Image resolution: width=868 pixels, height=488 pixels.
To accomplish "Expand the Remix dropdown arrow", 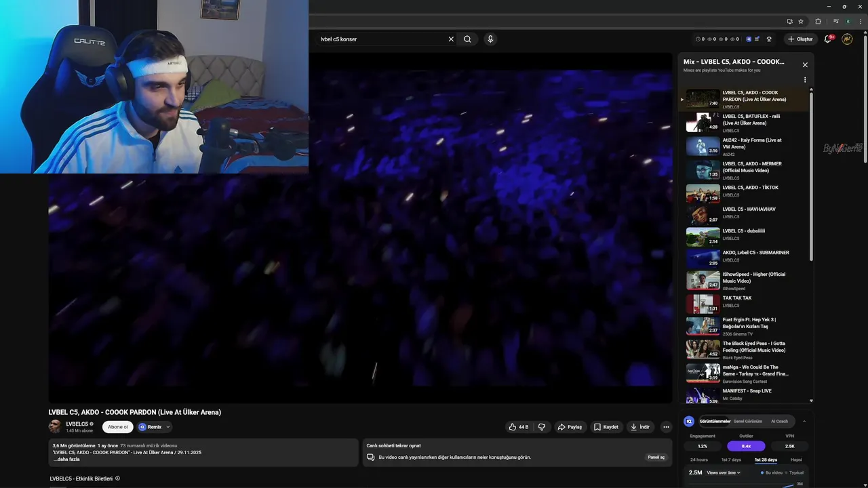I will coord(167,427).
